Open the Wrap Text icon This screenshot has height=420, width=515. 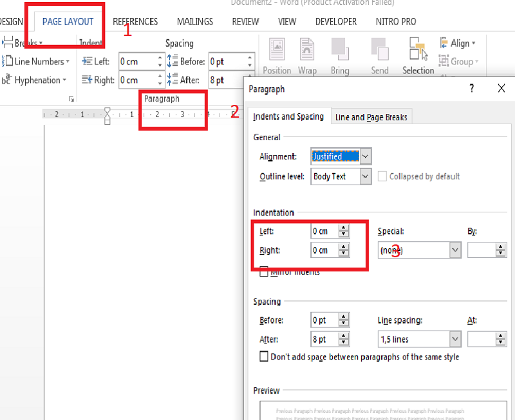click(307, 50)
